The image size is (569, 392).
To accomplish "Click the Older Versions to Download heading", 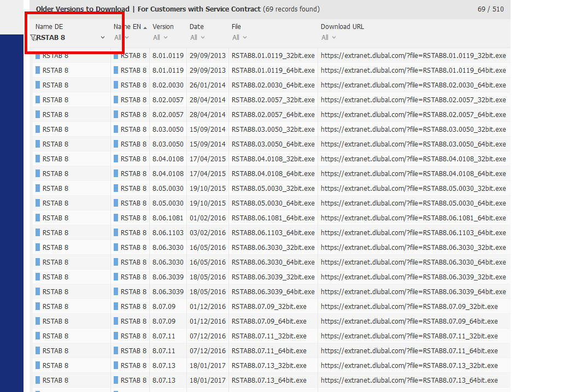I will click(x=83, y=9).
